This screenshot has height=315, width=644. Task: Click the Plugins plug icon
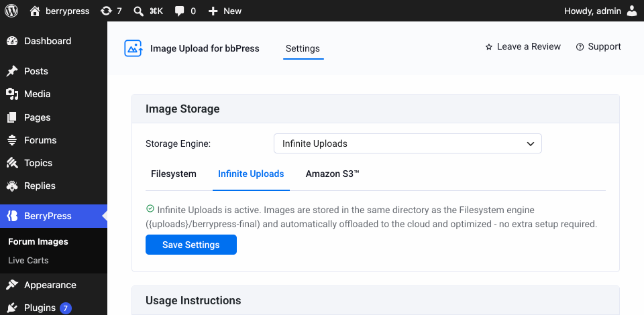point(12,308)
